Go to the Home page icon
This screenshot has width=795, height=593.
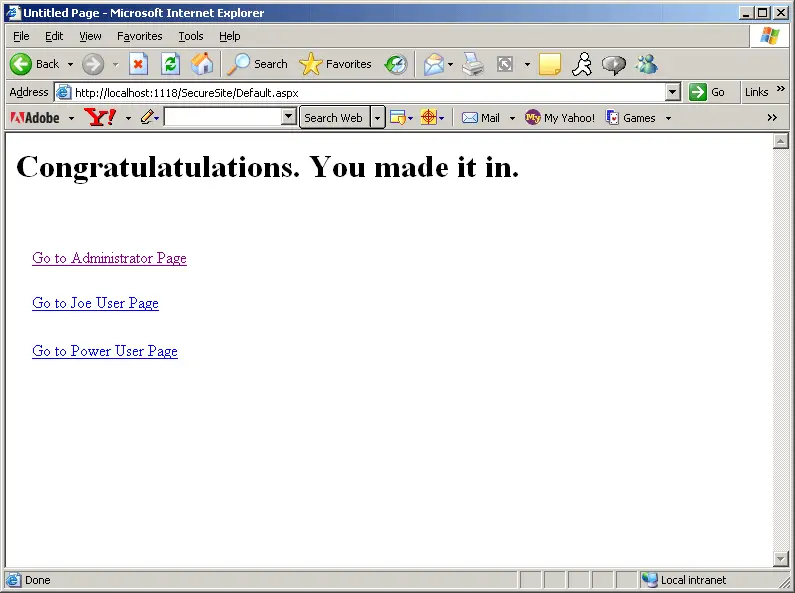202,64
